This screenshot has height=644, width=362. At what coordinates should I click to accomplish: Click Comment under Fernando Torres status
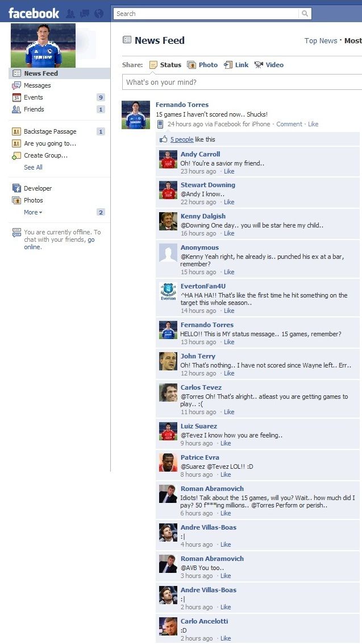point(289,124)
